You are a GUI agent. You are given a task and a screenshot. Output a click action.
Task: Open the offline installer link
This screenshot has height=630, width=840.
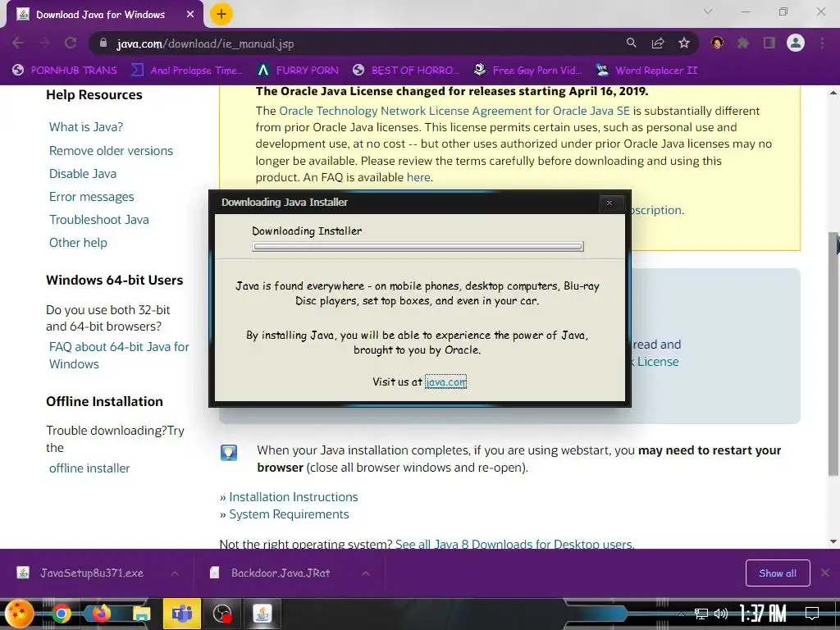[89, 468]
